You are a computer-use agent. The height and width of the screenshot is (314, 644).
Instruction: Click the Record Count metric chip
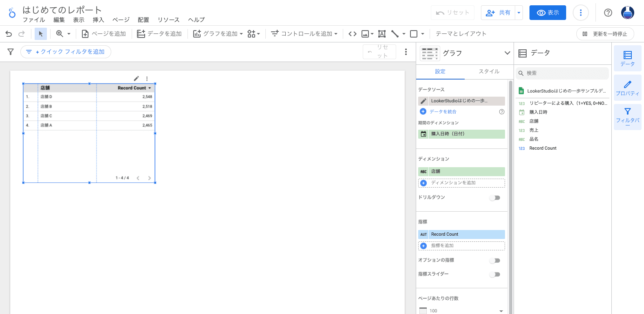click(x=461, y=234)
